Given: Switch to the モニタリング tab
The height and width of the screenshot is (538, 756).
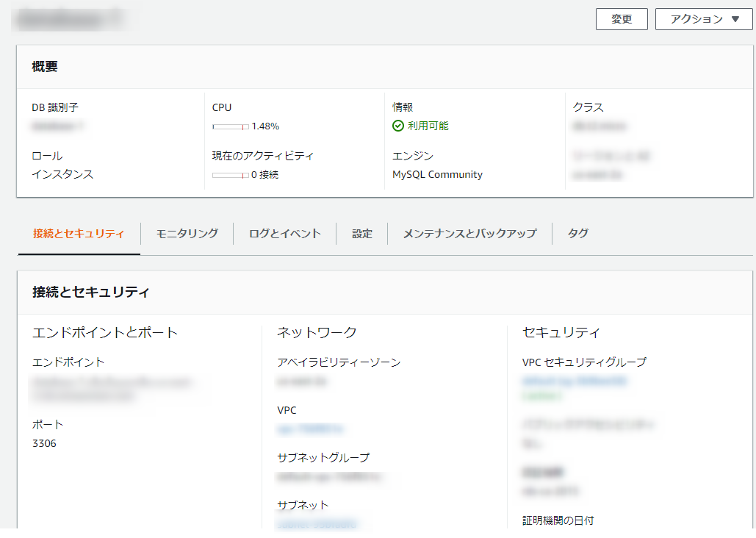Looking at the screenshot, I should 187,234.
